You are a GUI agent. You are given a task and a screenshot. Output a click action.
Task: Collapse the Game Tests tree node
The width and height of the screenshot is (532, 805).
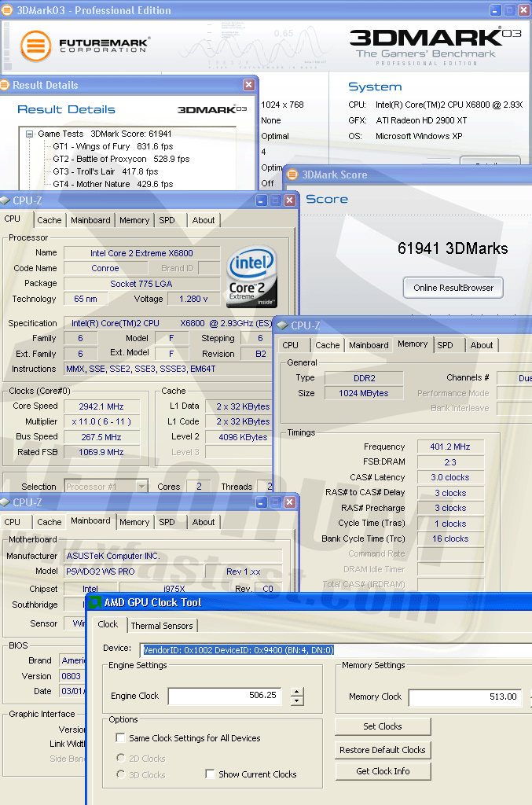coord(29,134)
